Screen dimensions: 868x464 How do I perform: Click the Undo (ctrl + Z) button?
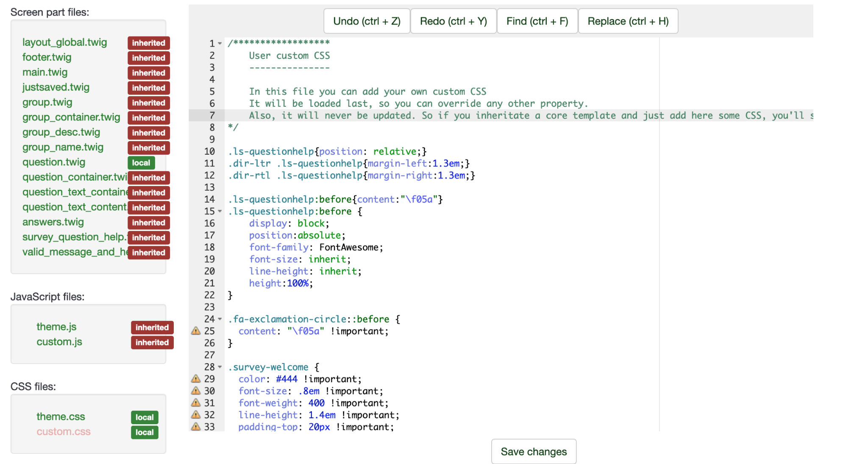coord(367,21)
